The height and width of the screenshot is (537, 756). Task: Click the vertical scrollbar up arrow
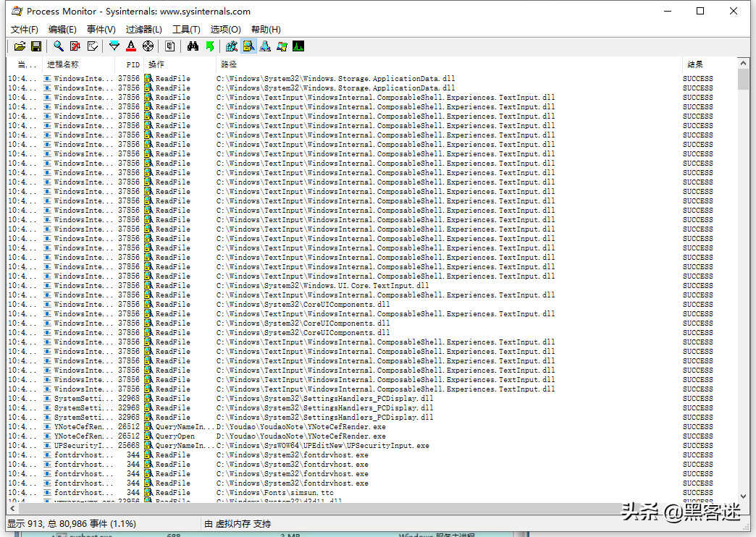pyautogui.click(x=743, y=63)
